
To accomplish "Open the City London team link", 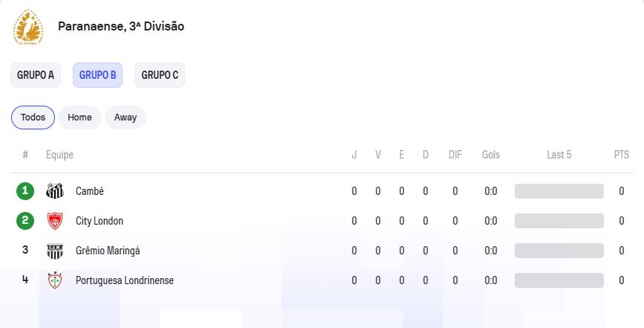I will [100, 221].
